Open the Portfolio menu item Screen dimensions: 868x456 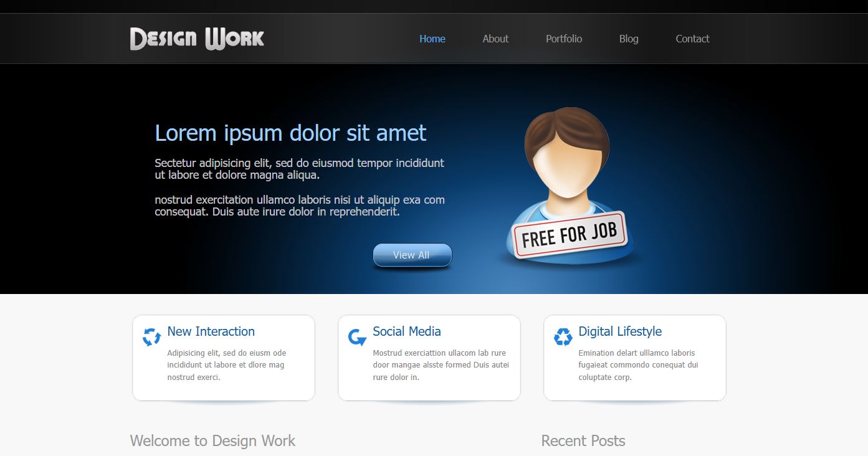[564, 39]
